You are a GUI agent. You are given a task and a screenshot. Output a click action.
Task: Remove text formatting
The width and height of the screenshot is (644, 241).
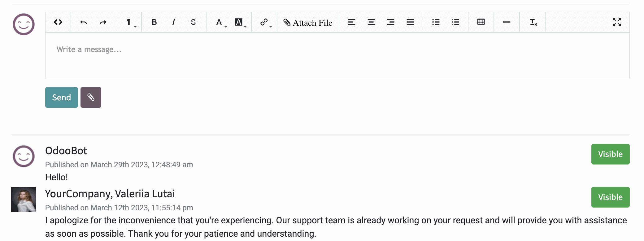[533, 22]
